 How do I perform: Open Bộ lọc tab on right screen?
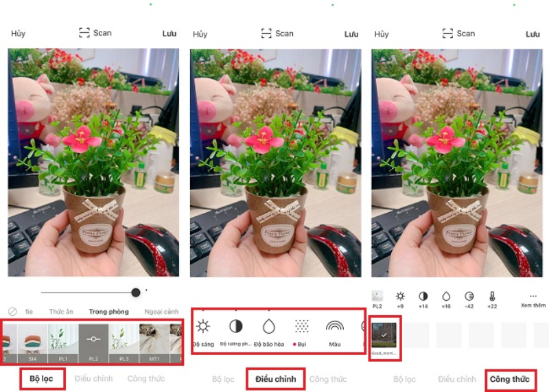tap(404, 379)
